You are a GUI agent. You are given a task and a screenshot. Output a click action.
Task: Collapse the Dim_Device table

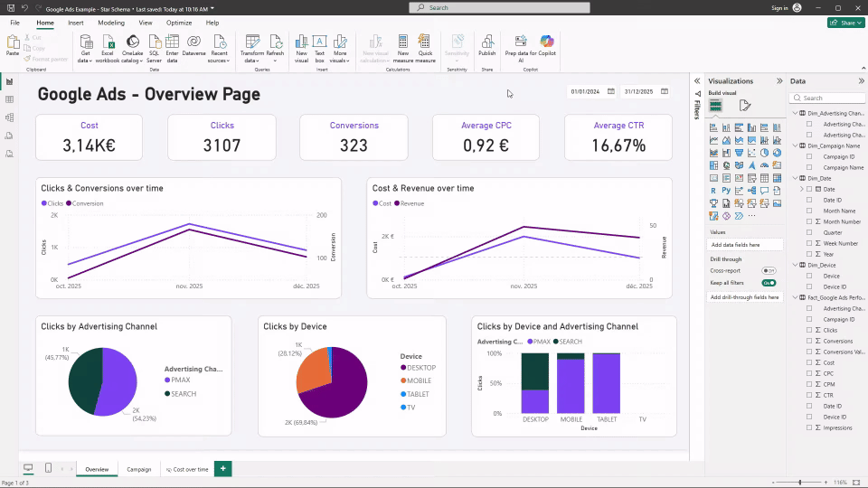click(x=796, y=265)
